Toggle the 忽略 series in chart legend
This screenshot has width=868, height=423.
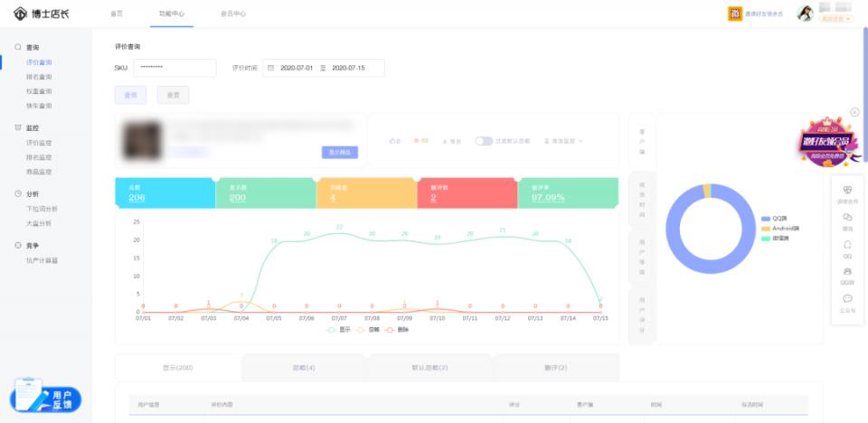(368, 330)
